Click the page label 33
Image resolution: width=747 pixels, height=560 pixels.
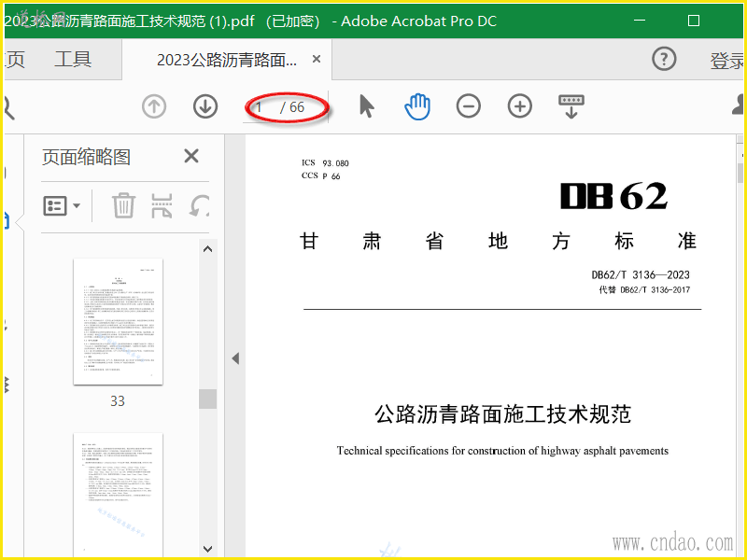tap(118, 401)
